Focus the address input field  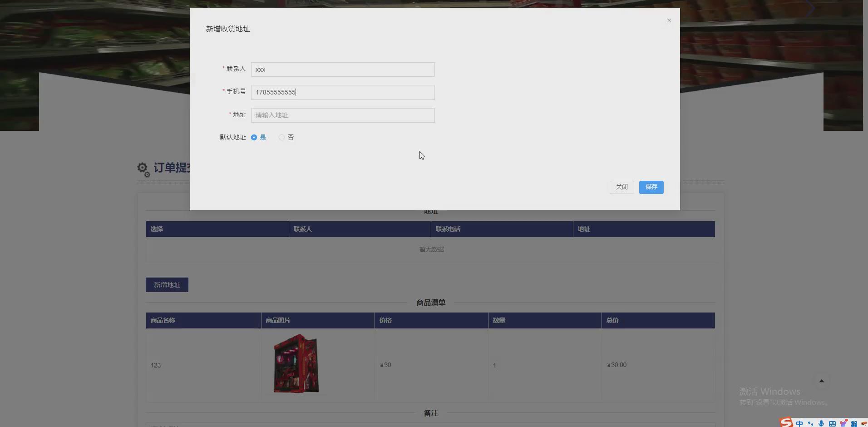(343, 115)
